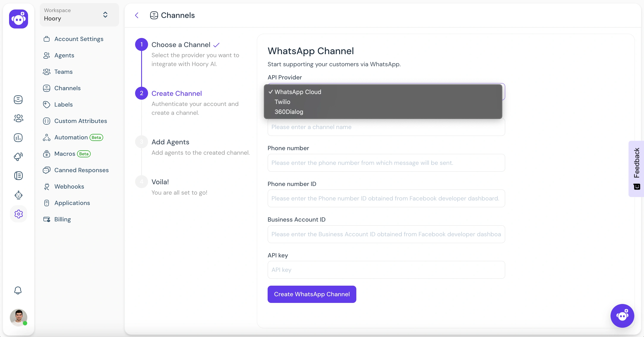
Task: Open the knowledge base document icon in rail
Action: [x=18, y=176]
